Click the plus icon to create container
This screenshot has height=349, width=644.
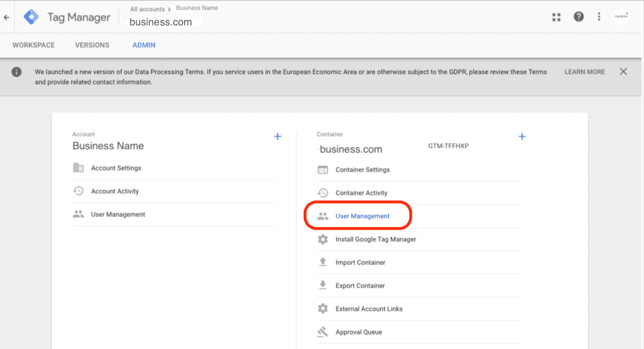522,136
